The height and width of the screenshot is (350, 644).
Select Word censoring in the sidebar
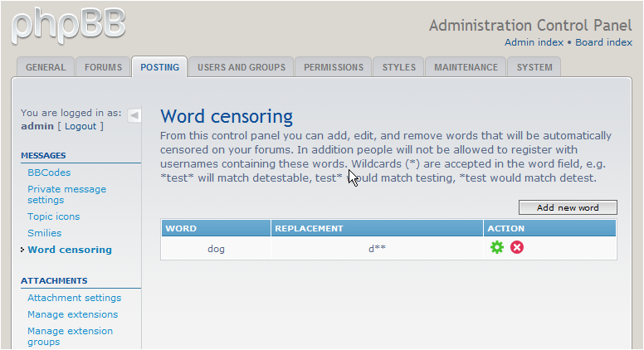pos(70,250)
